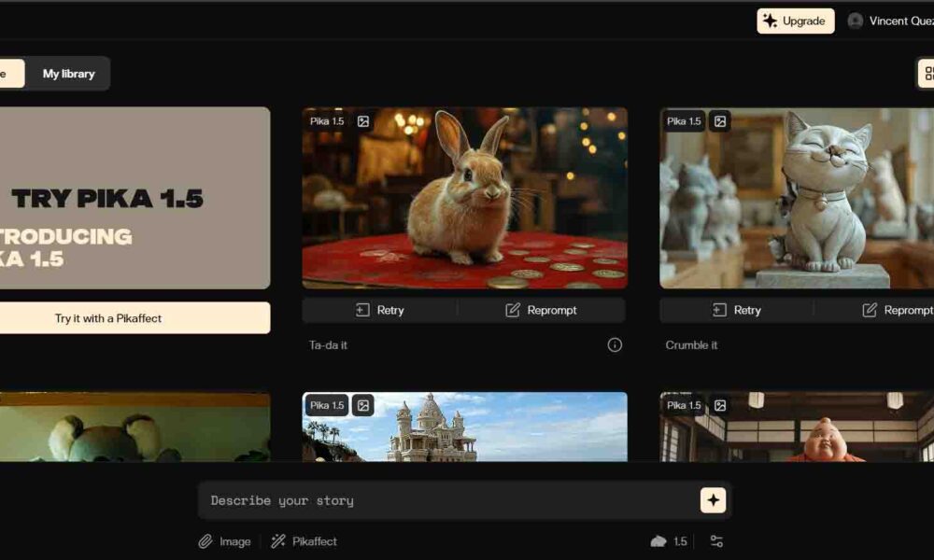Viewport: 934px width, 560px height.
Task: Toggle the grid view layout icon
Action: click(927, 74)
